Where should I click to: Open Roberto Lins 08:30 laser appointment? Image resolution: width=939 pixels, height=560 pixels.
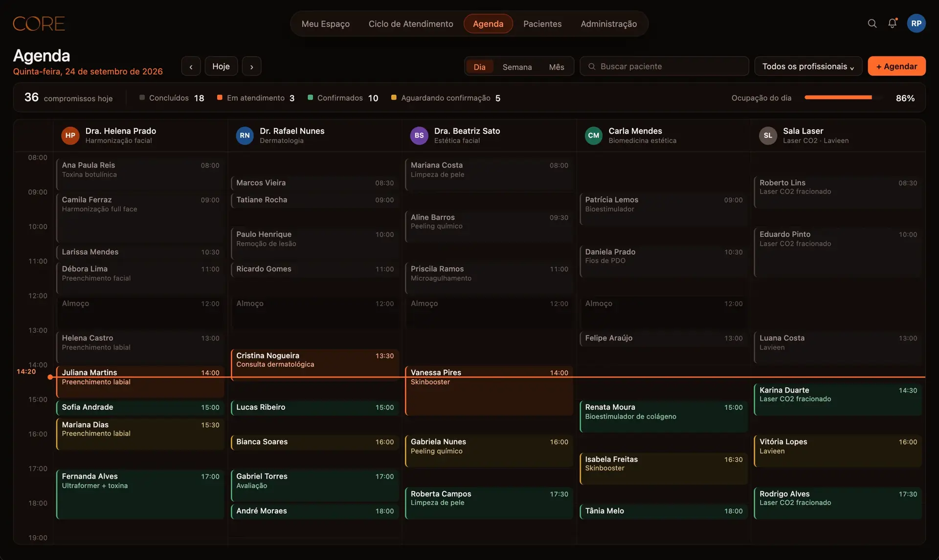[838, 192]
